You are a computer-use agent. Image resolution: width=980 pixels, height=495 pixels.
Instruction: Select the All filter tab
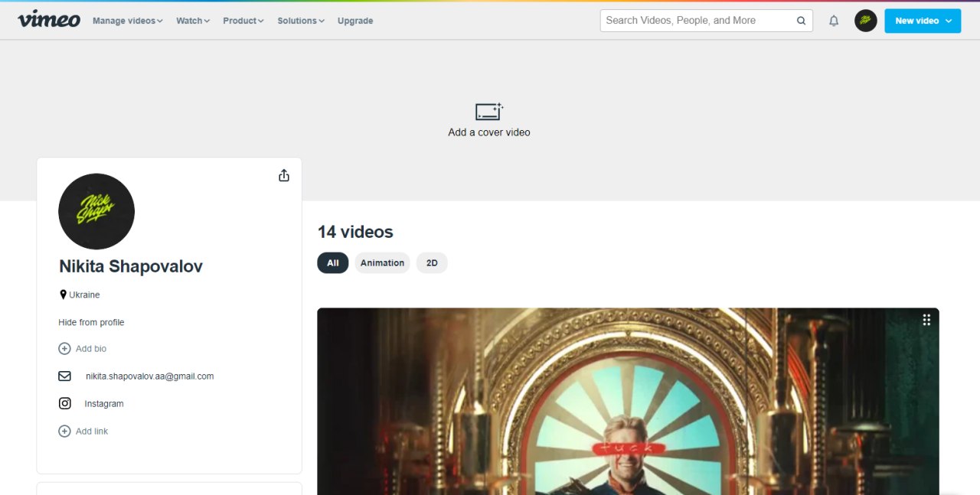tap(333, 263)
